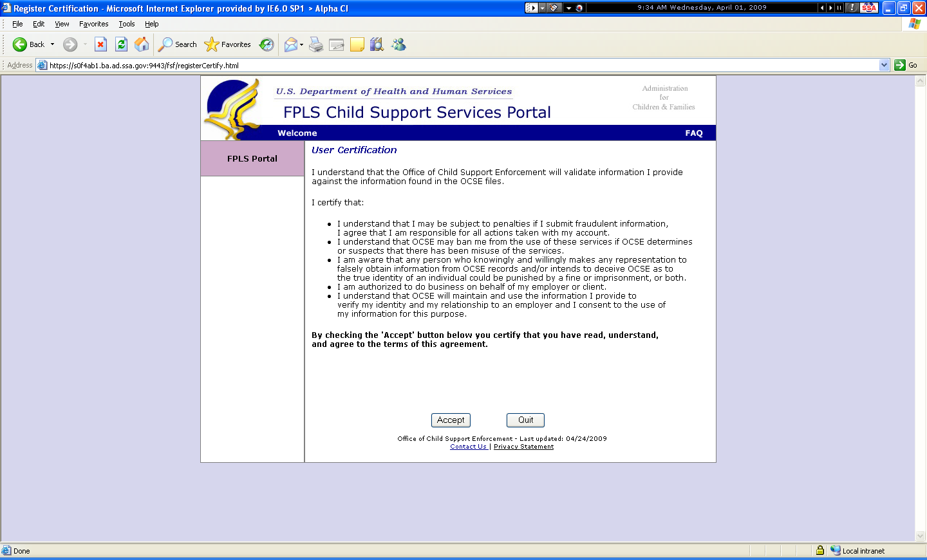Click the security lock icon in status bar
The image size is (927, 560).
pos(820,550)
